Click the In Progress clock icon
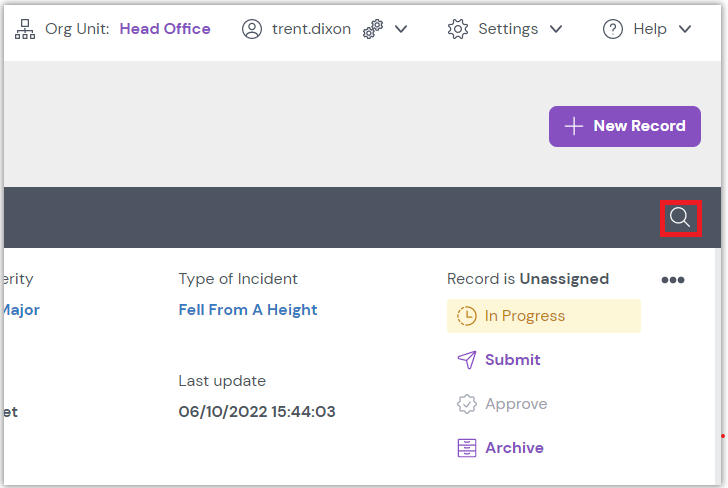728x488 pixels. 466,316
